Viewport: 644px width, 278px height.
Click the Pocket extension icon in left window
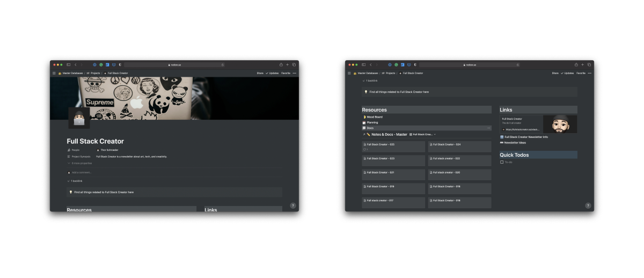pyautogui.click(x=114, y=64)
